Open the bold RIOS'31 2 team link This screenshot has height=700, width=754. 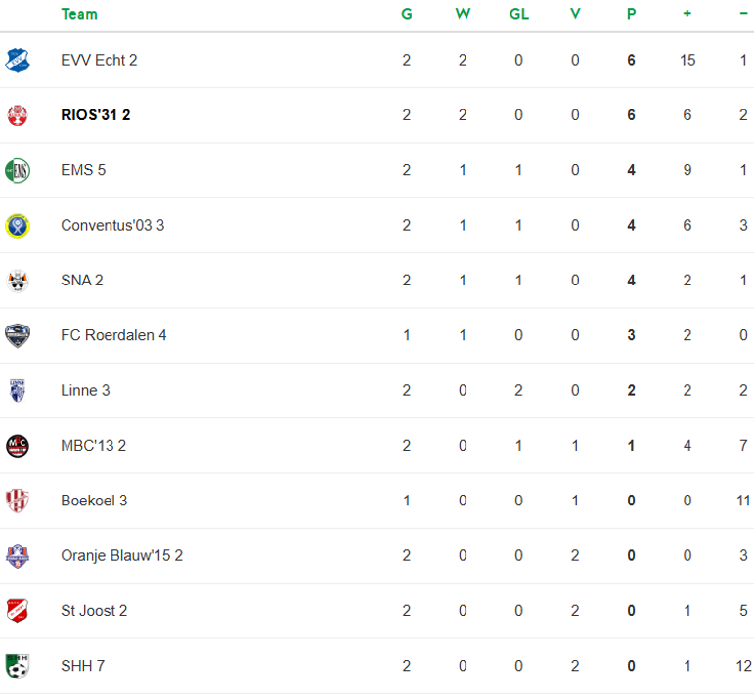pyautogui.click(x=95, y=115)
